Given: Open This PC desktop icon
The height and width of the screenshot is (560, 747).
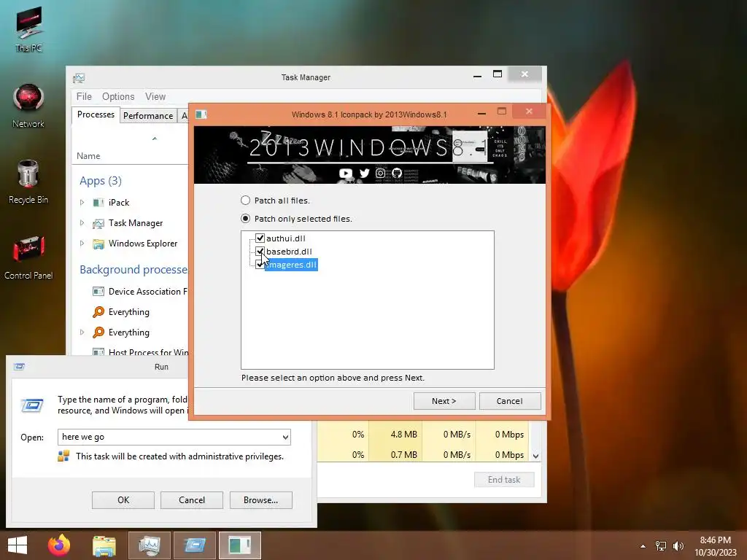Looking at the screenshot, I should click(x=28, y=29).
